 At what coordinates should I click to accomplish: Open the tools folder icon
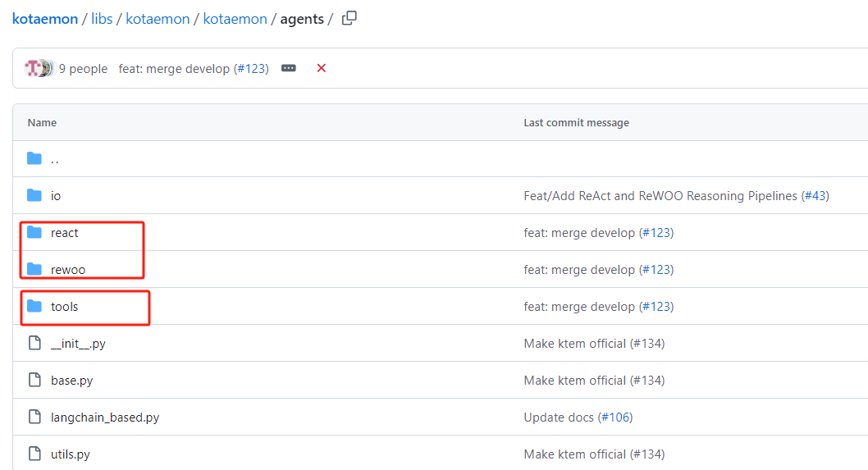click(34, 306)
